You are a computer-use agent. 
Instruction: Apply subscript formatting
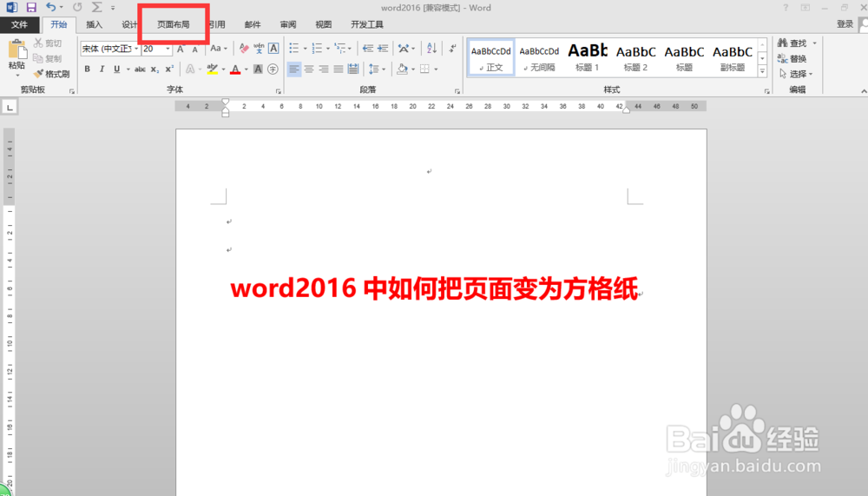(x=155, y=69)
